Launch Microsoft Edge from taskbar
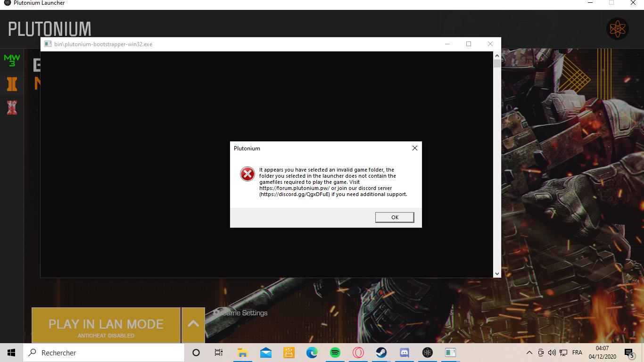 (x=312, y=353)
